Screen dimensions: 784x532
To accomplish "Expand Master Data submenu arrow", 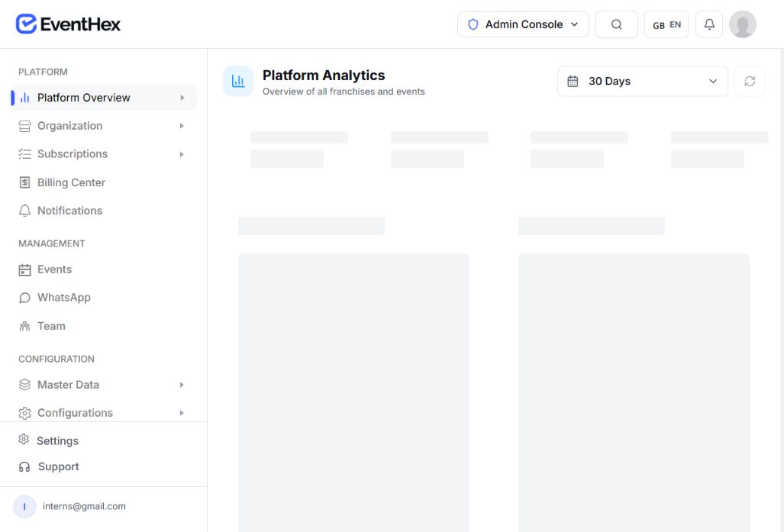I will (x=182, y=385).
